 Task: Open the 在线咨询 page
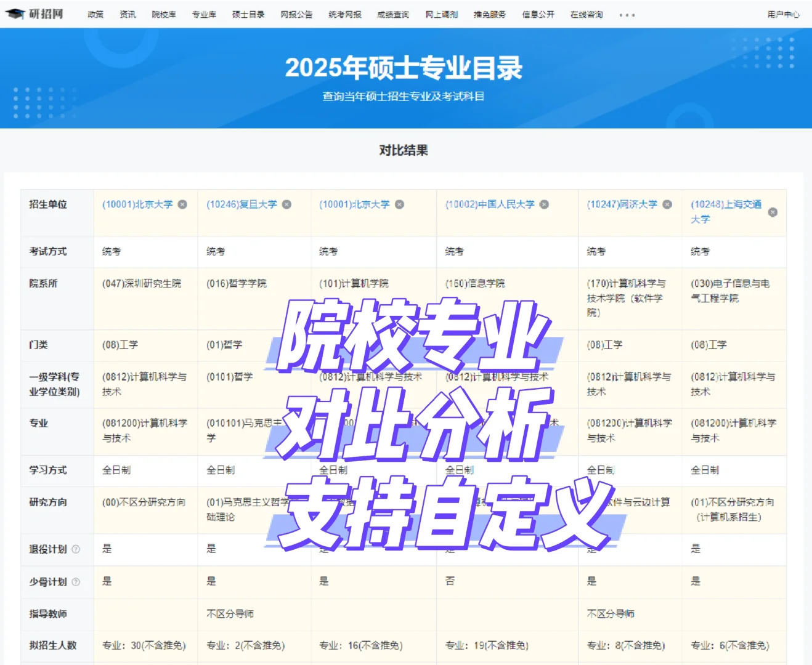point(585,14)
